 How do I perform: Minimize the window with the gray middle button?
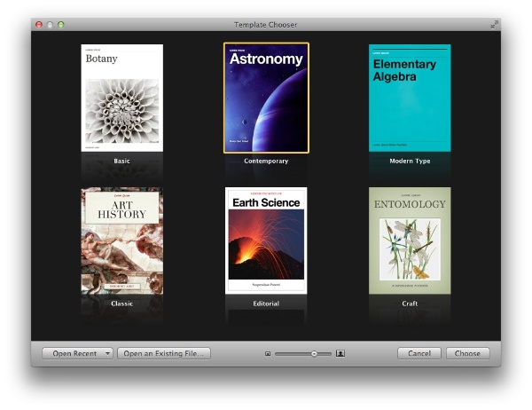click(50, 25)
